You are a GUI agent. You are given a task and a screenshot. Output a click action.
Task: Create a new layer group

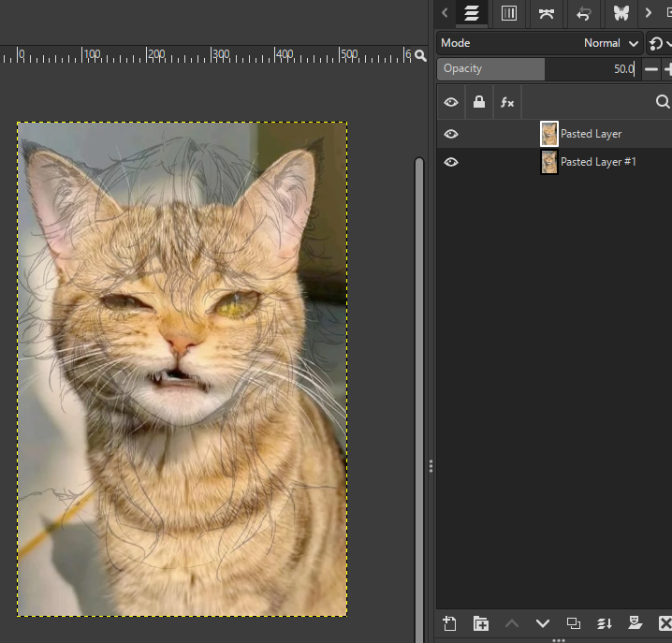coord(480,623)
